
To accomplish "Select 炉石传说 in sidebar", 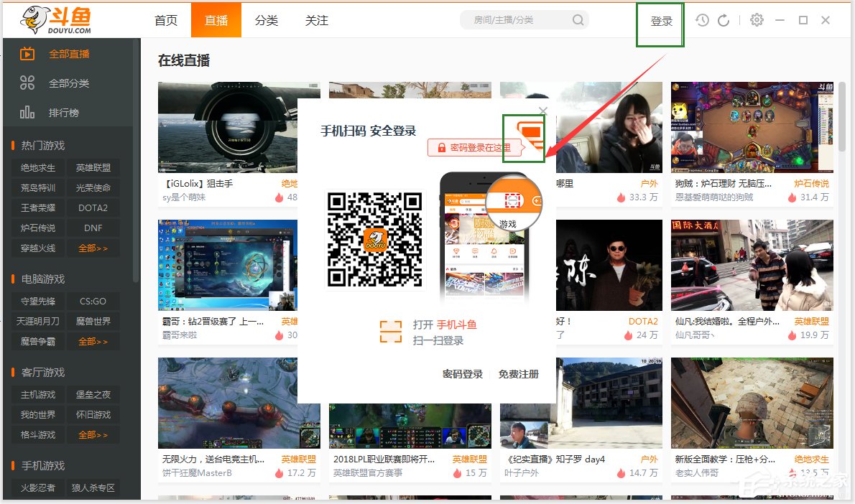I will click(x=38, y=228).
